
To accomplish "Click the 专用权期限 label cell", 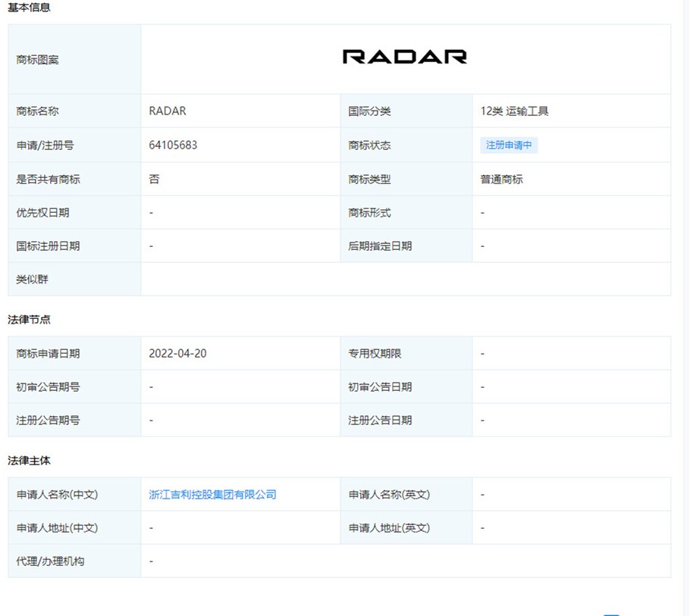I will (x=406, y=354).
